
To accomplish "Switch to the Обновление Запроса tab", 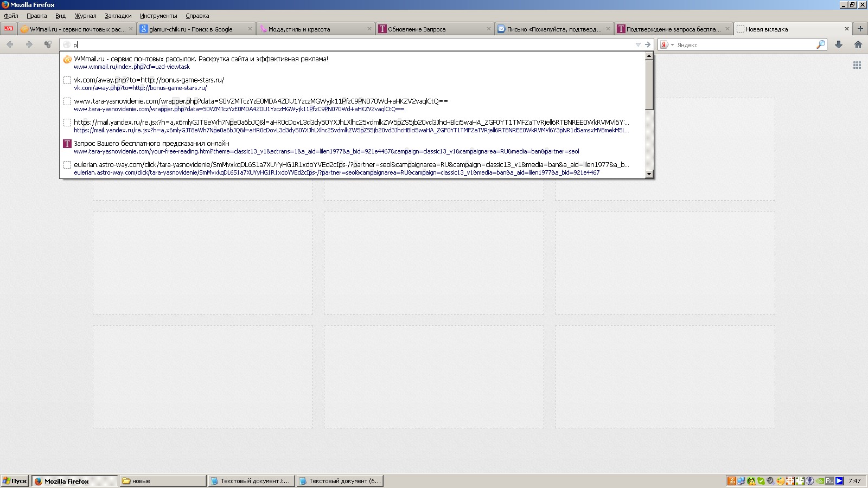I will 435,29.
